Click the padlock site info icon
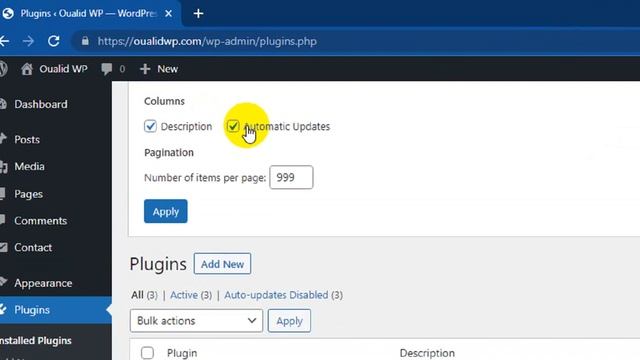This screenshot has width=640, height=360. tap(85, 41)
